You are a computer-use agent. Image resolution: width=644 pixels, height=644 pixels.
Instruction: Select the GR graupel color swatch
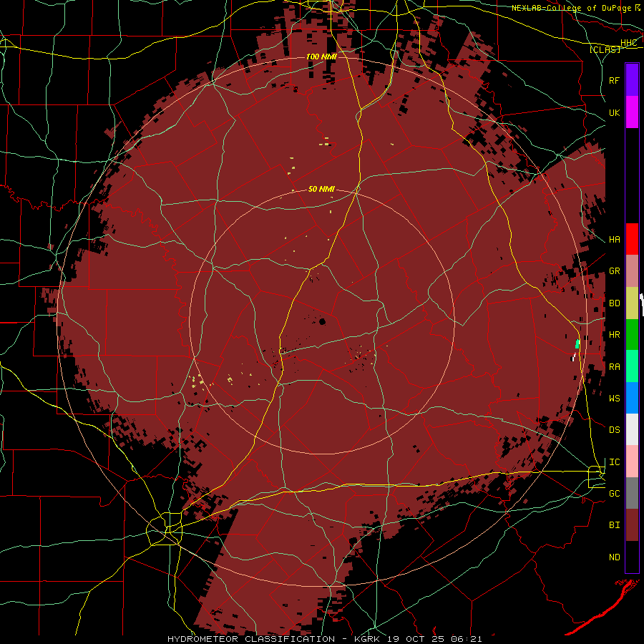coord(632,270)
